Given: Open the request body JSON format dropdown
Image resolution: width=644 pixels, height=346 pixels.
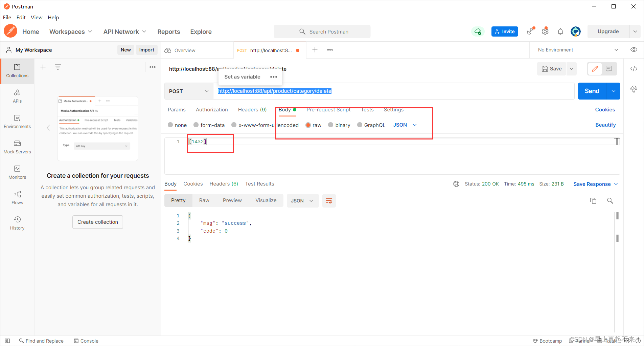Looking at the screenshot, I should (405, 125).
